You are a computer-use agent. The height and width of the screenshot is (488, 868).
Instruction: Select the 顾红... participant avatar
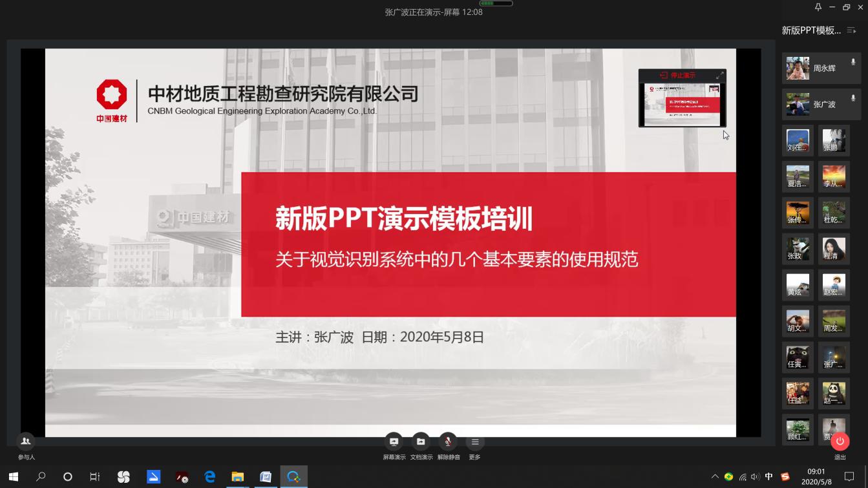pos(798,430)
